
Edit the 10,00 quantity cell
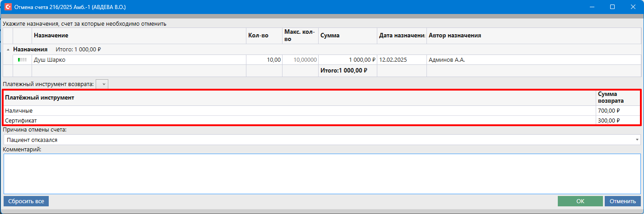tap(264, 60)
